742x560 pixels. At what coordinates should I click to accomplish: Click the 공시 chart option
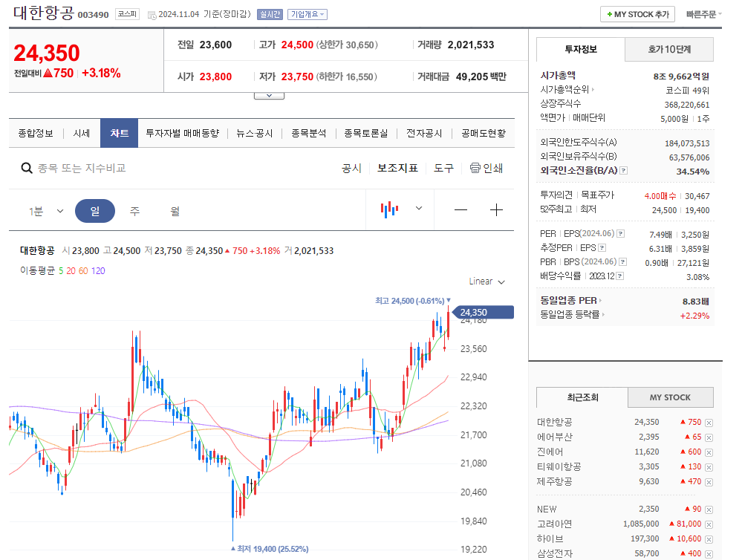(351, 168)
